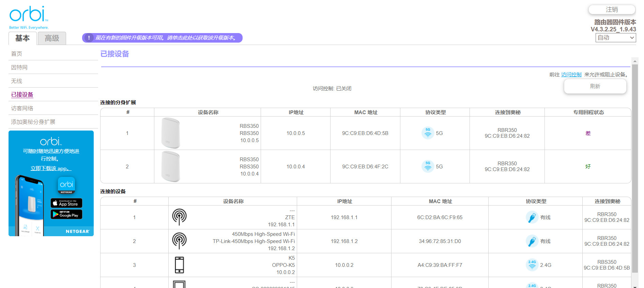644x288 pixels.
Task: Click the 协议类型 header in devices table
Action: pyautogui.click(x=536, y=201)
